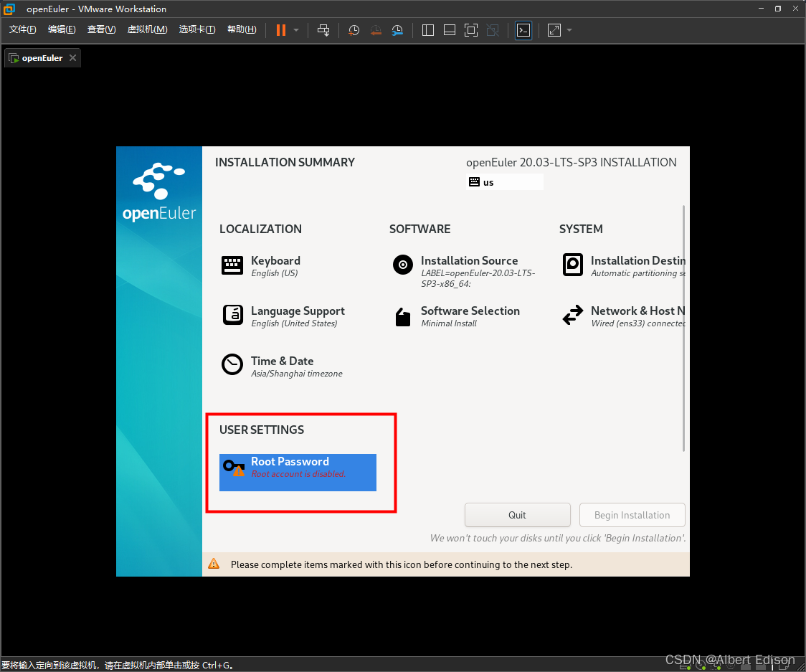Send Ctrl+Alt+Del to the guest
Viewport: 806px width, 672px height.
pos(323,29)
